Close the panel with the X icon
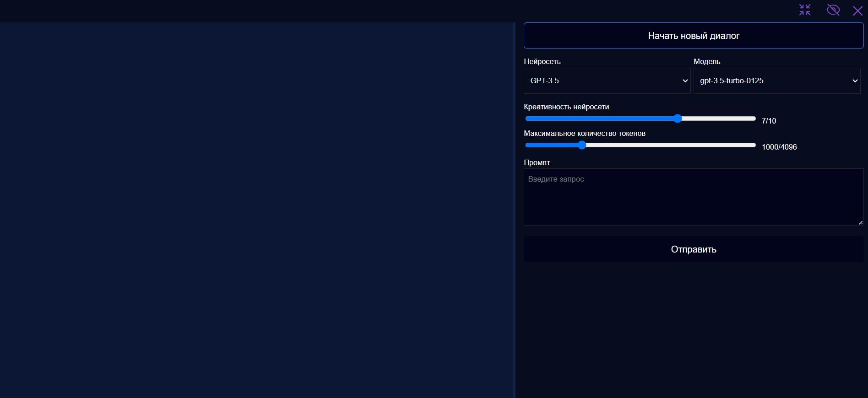This screenshot has height=398, width=868. pyautogui.click(x=857, y=11)
